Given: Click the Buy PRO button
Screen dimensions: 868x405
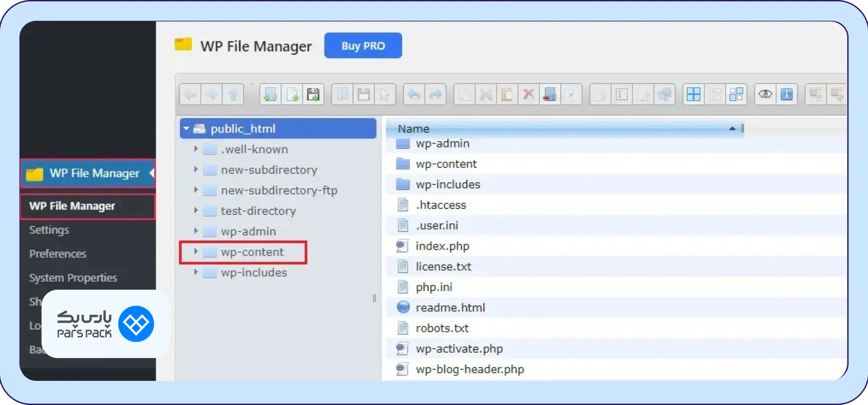Looking at the screenshot, I should pyautogui.click(x=363, y=46).
